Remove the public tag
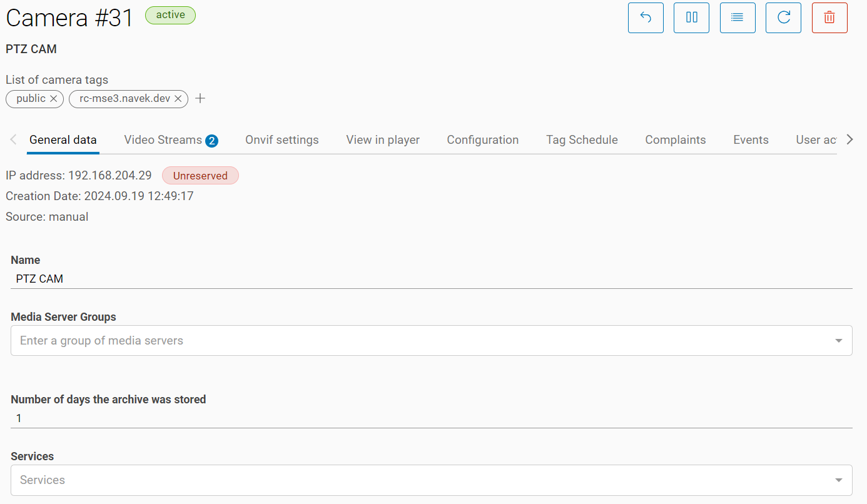The image size is (867, 504). [x=54, y=99]
